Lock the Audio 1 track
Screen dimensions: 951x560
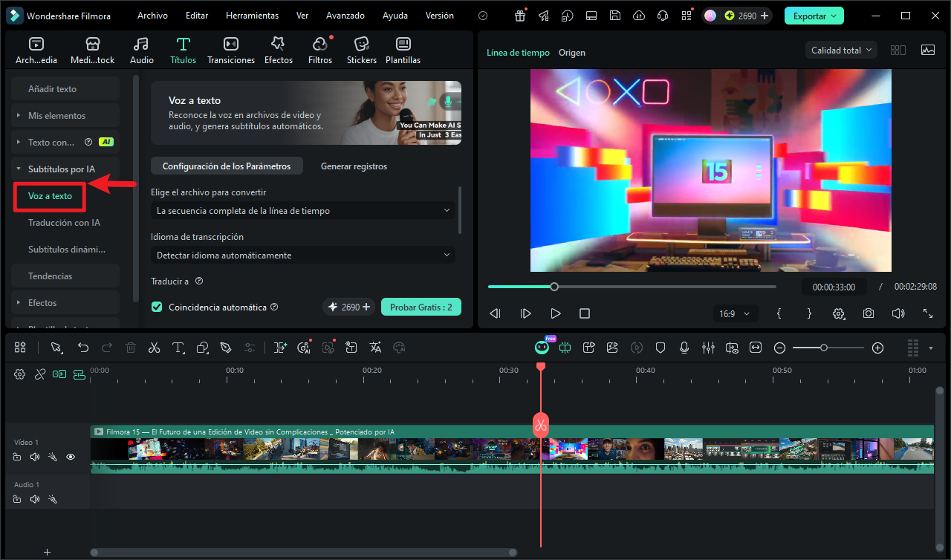coord(17,499)
